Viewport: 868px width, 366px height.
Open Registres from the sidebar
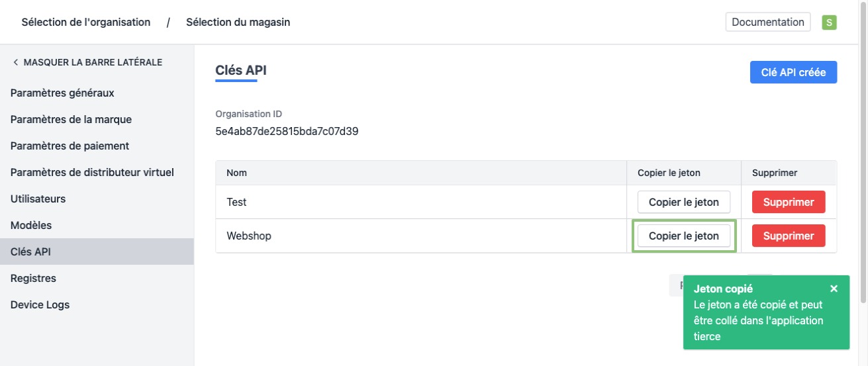[x=33, y=278]
